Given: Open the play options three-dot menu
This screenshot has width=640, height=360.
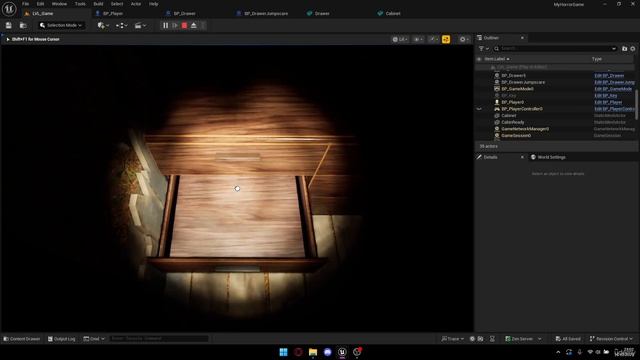Looking at the screenshot, I should click(x=203, y=25).
